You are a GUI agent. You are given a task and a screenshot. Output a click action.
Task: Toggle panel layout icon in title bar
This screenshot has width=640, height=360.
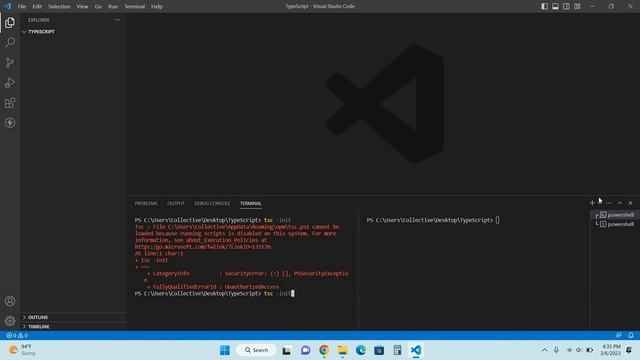(556, 6)
